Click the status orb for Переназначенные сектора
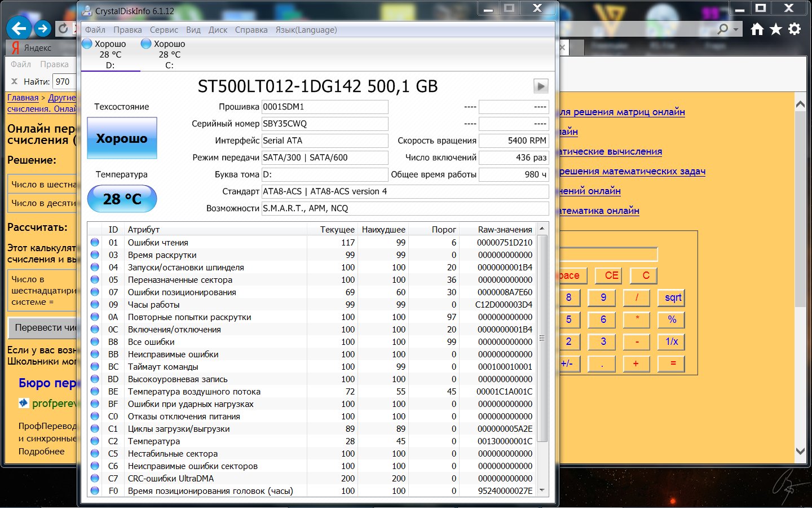 point(95,279)
